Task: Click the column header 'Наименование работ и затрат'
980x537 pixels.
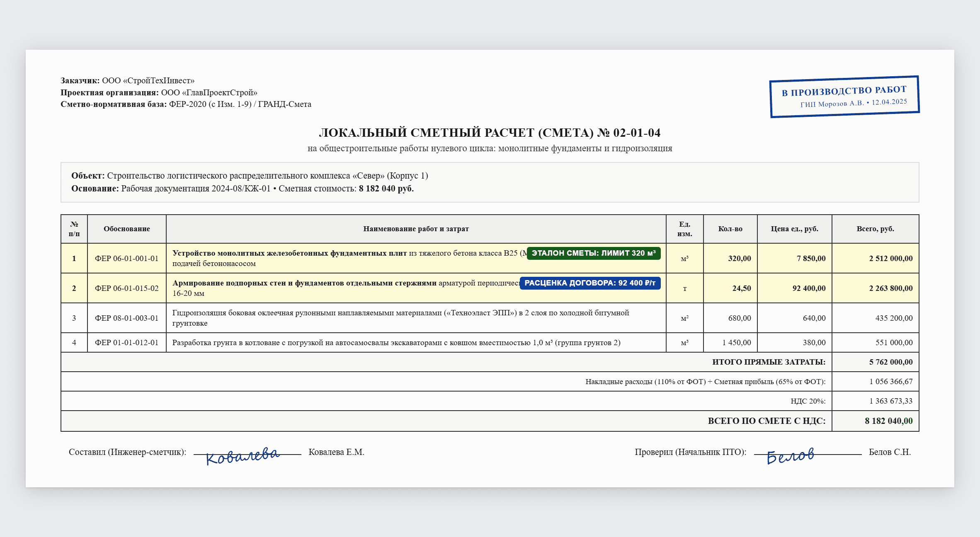Action: [416, 229]
